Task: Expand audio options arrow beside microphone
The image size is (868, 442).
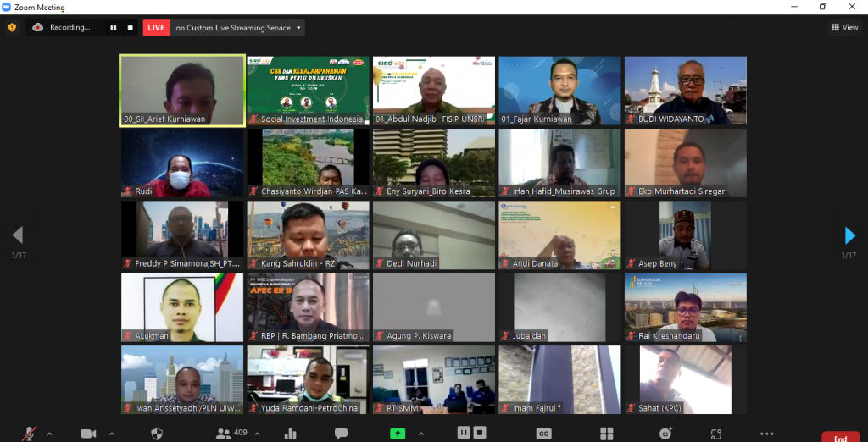Action: 49,434
